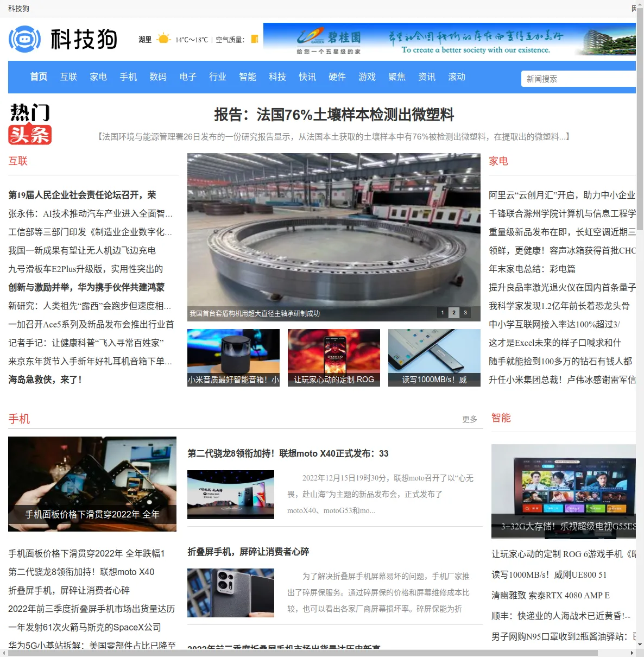Open article 第19届人民企业社会责任论坛召开

pyautogui.click(x=82, y=195)
